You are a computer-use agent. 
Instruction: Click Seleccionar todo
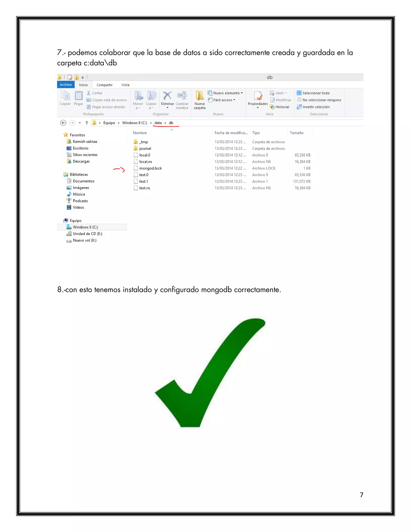313,93
